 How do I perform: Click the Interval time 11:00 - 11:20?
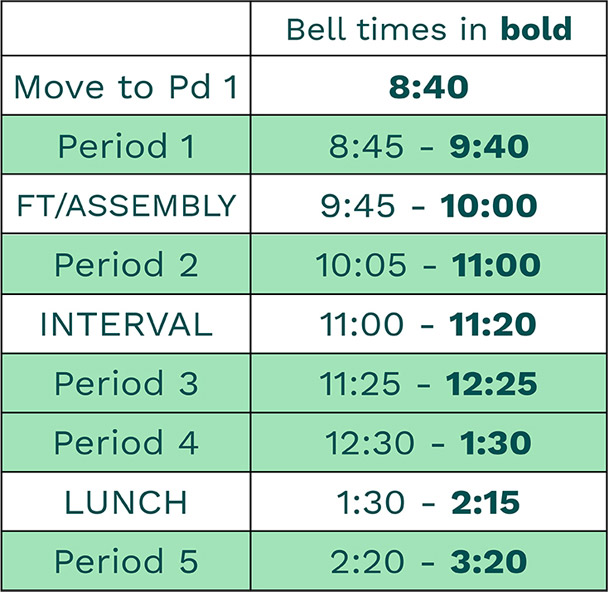[x=428, y=324]
